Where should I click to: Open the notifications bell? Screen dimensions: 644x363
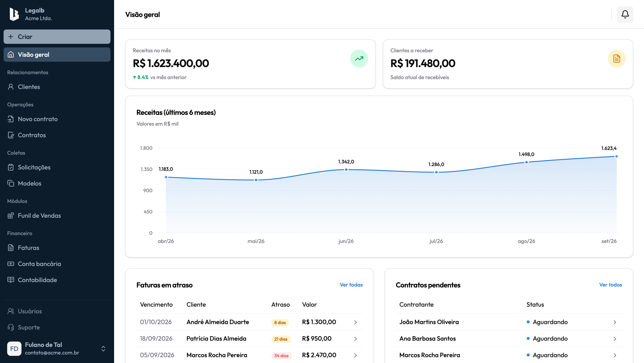point(625,14)
